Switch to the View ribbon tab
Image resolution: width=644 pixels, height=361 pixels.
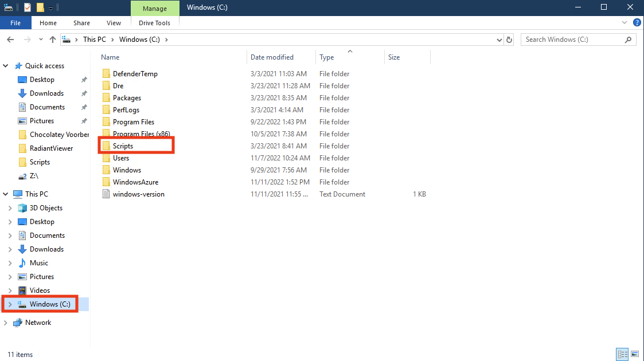(x=114, y=23)
